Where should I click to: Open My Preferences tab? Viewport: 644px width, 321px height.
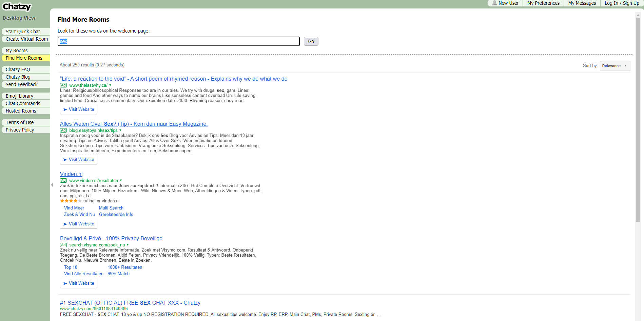(x=543, y=3)
